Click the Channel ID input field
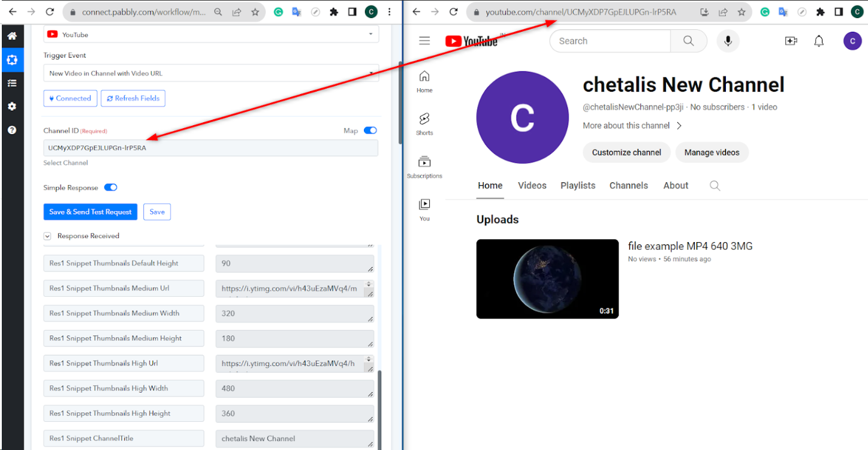This screenshot has height=450, width=868. 210,148
